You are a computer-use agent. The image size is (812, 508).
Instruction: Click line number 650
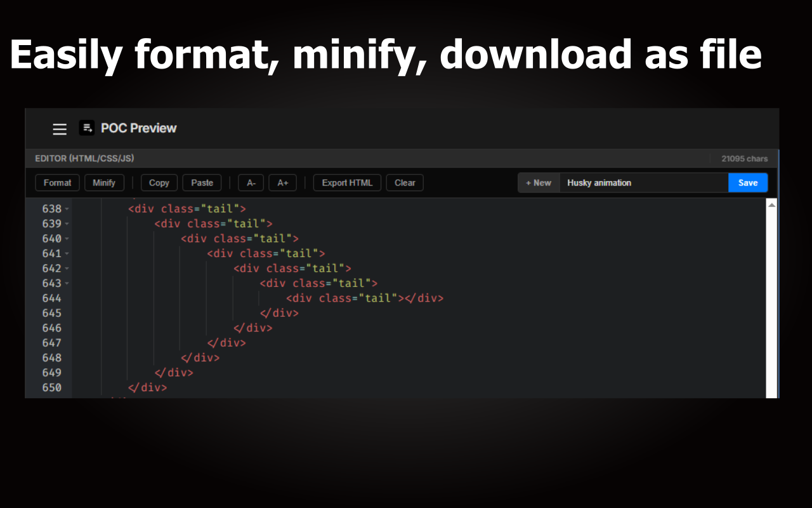(52, 387)
